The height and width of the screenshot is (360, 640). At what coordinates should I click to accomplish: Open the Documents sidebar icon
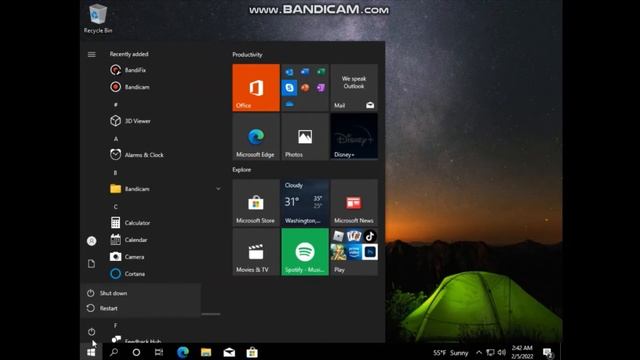(91, 264)
